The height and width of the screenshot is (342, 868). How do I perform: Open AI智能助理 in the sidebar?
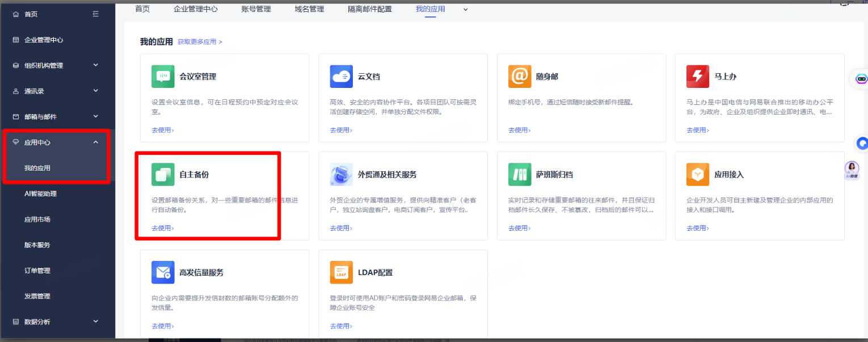tap(40, 193)
